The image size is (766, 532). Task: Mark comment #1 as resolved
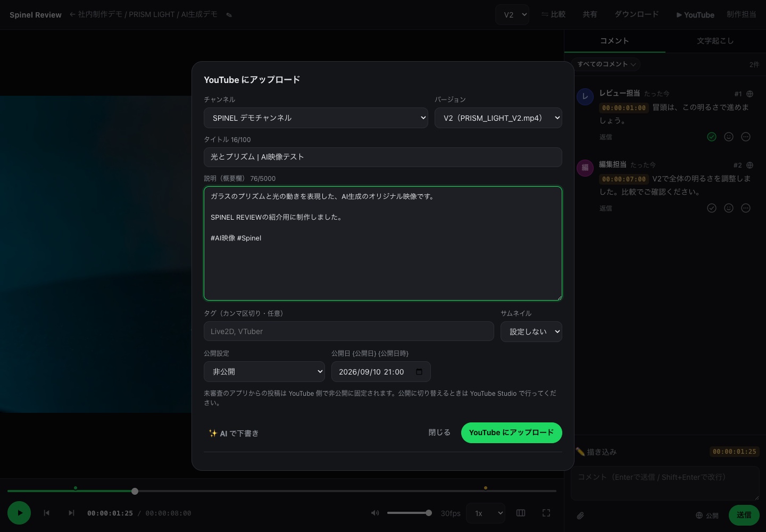coord(712,137)
